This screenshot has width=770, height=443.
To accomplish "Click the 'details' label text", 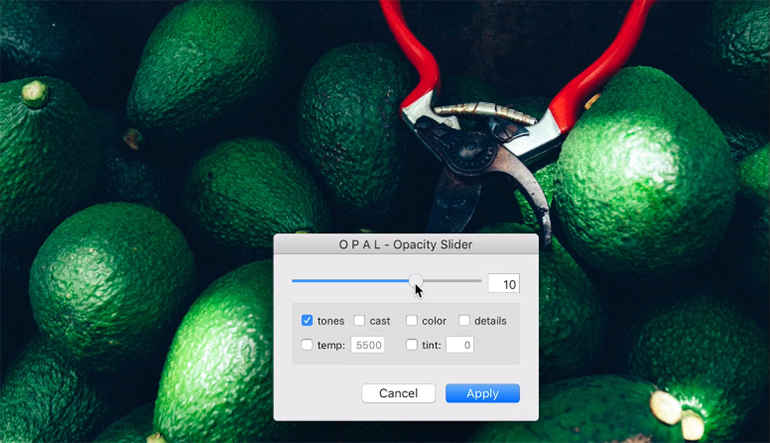I will click(x=490, y=321).
